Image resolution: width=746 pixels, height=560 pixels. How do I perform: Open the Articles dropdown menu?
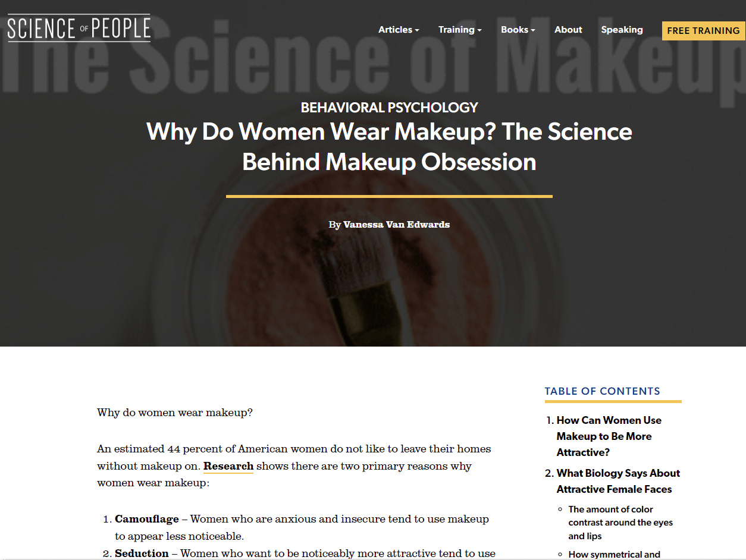click(x=399, y=30)
